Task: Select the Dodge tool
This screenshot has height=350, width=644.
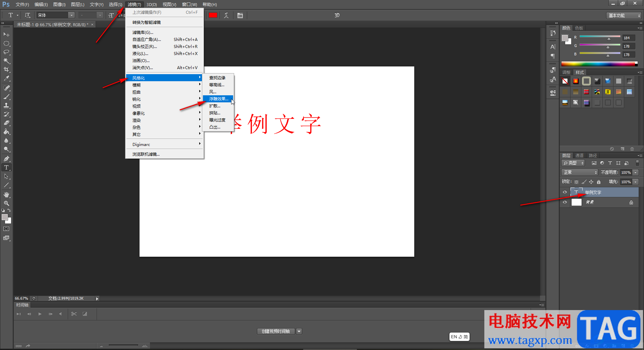Action: (x=6, y=149)
